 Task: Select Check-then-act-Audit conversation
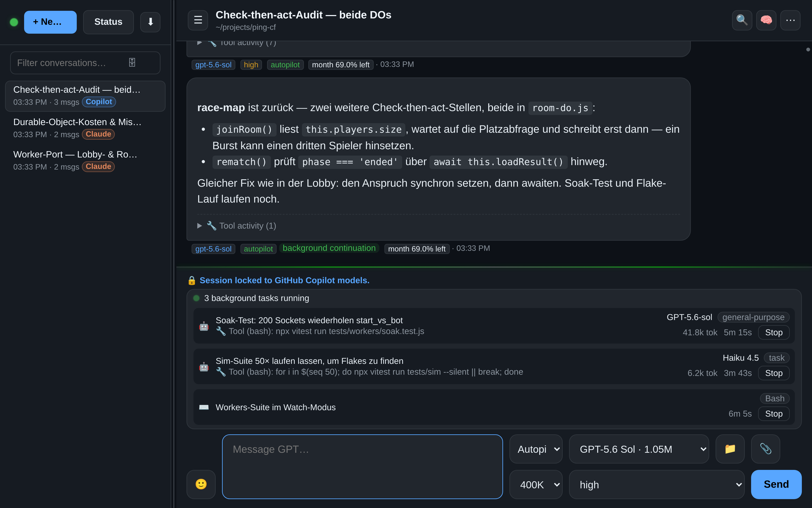85,96
